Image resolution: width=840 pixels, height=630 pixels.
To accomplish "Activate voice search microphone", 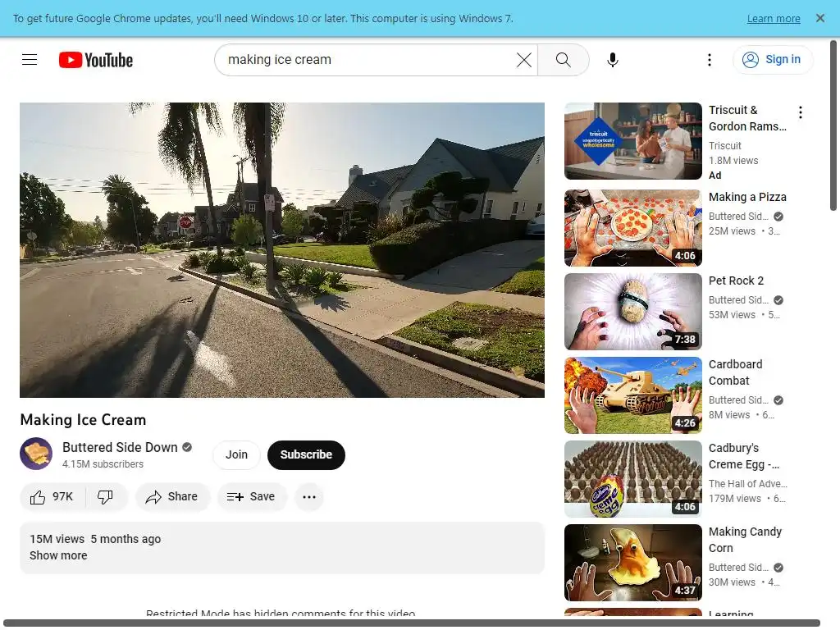I will 612,59.
